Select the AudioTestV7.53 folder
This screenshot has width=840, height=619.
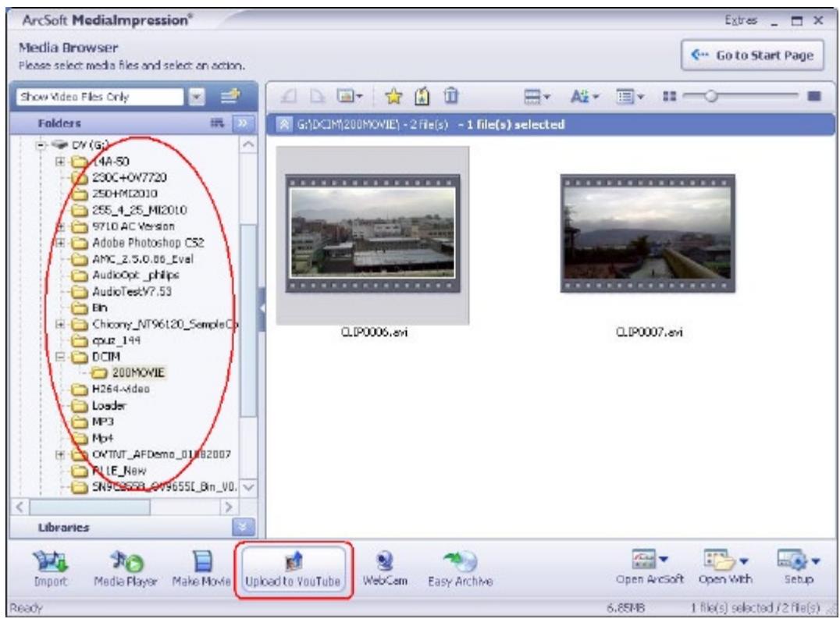coord(122,292)
